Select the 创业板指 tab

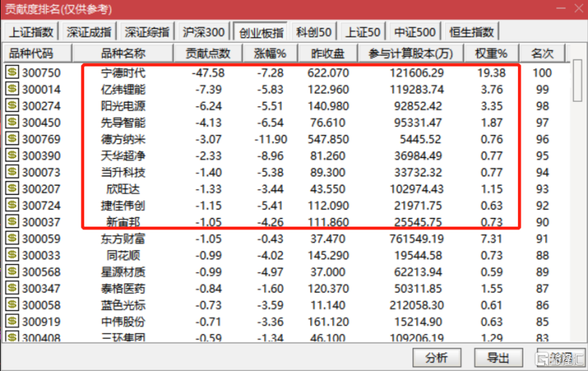point(261,33)
